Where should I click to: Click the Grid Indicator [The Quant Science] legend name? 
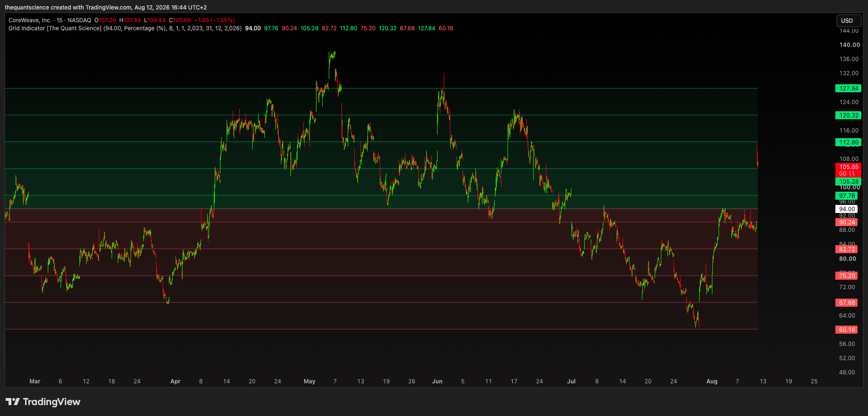coord(55,28)
